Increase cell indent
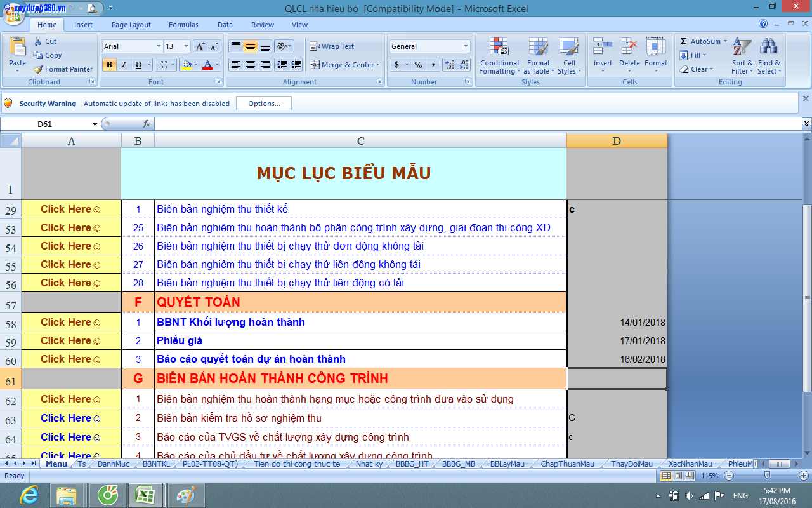 [x=296, y=65]
